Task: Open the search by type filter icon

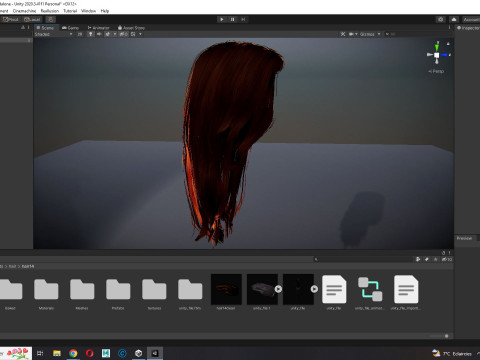Action: pos(418,259)
